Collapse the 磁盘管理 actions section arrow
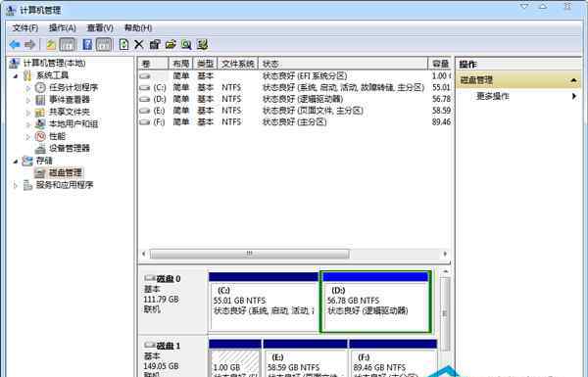Image resolution: width=588 pixels, height=377 pixels. pyautogui.click(x=573, y=80)
